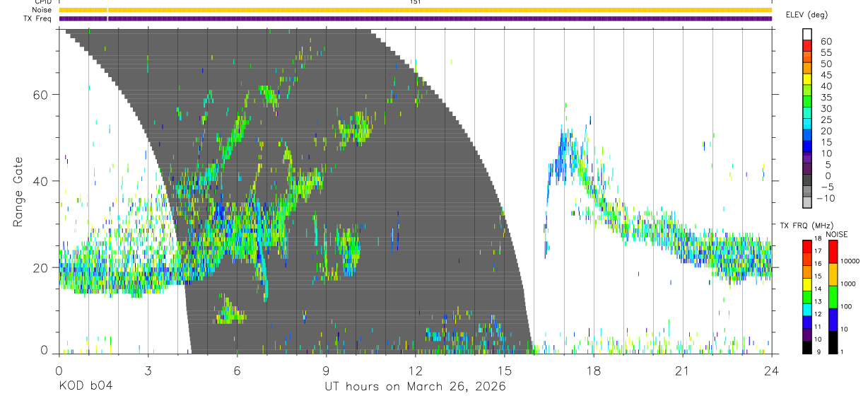Click the '12' tick on the UT hours axis
The image size is (868, 401).
tap(416, 370)
